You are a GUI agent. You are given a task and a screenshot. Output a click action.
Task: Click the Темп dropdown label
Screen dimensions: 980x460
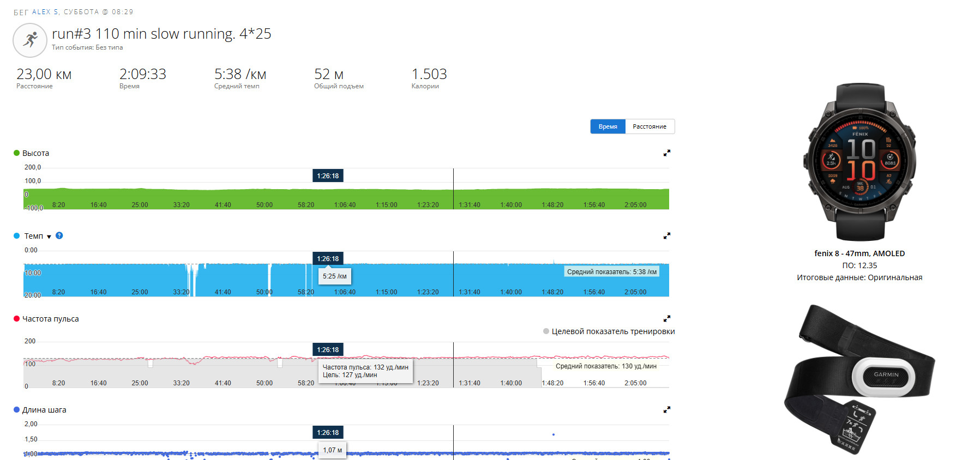(34, 236)
